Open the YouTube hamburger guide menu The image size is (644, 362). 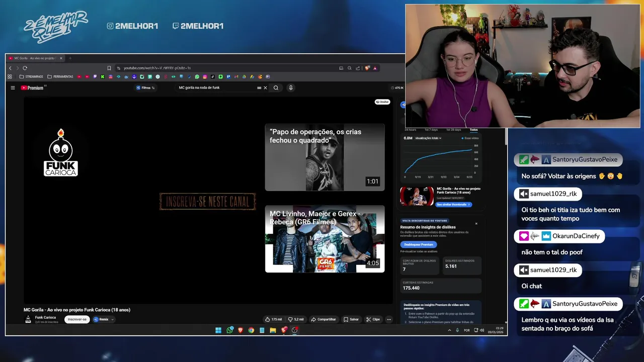click(x=13, y=87)
